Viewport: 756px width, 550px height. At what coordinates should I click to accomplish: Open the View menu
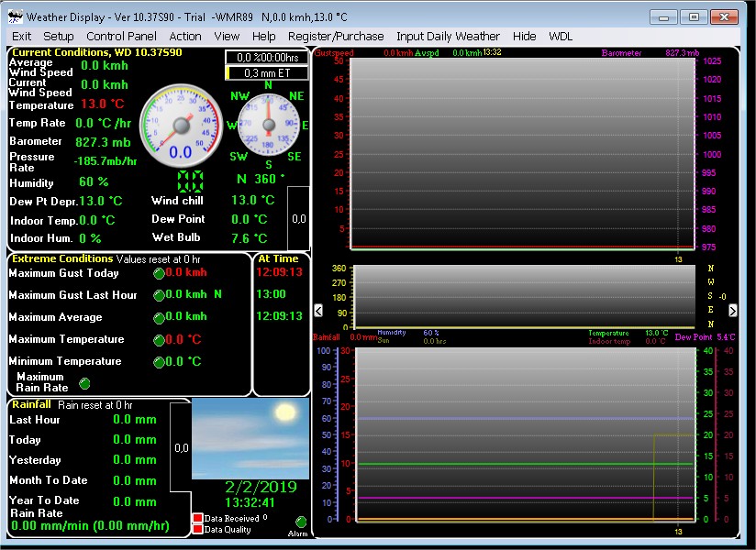click(227, 36)
